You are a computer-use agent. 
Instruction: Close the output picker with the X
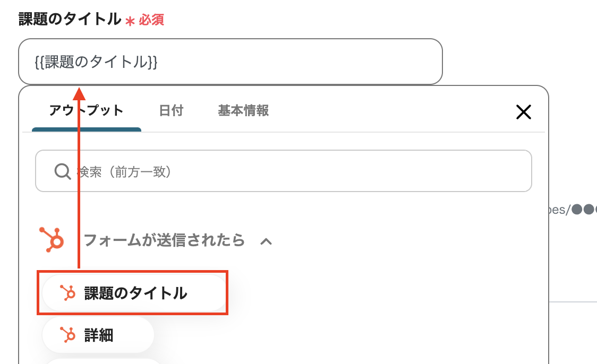click(x=523, y=111)
